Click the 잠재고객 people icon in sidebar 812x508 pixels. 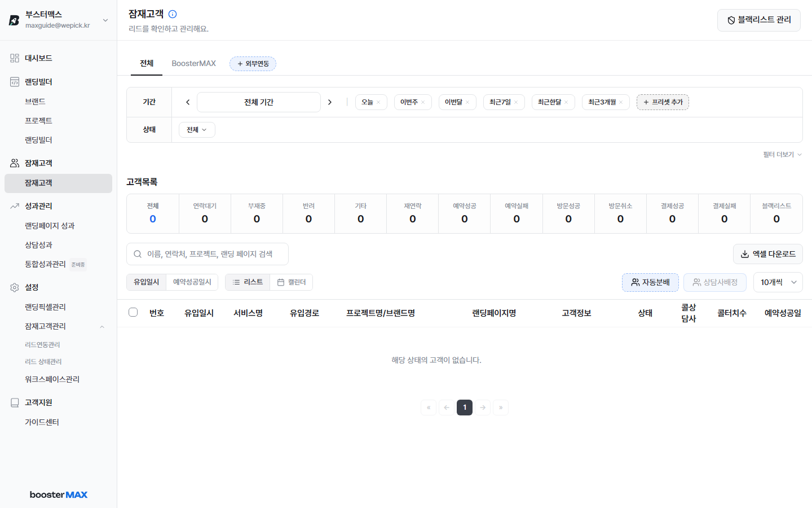tap(15, 163)
